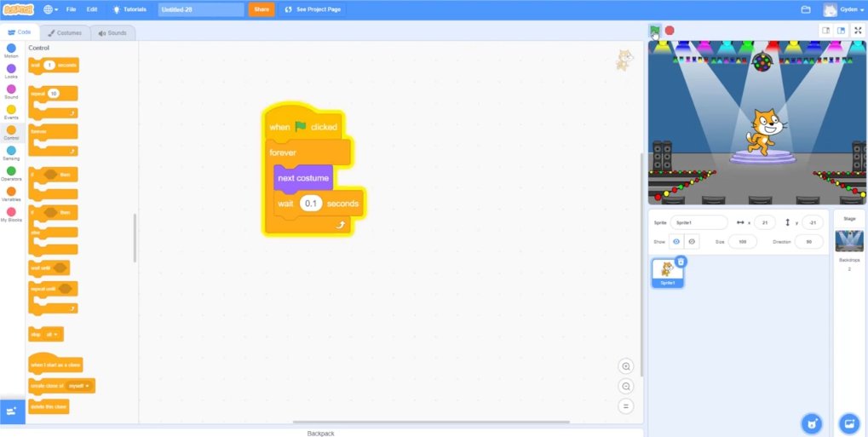
Task: Switch to the small stage layout
Action: [x=825, y=31]
